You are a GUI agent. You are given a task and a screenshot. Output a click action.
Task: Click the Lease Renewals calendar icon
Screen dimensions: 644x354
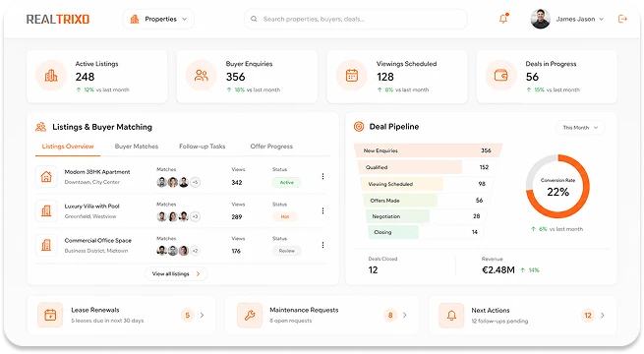pyautogui.click(x=50, y=316)
